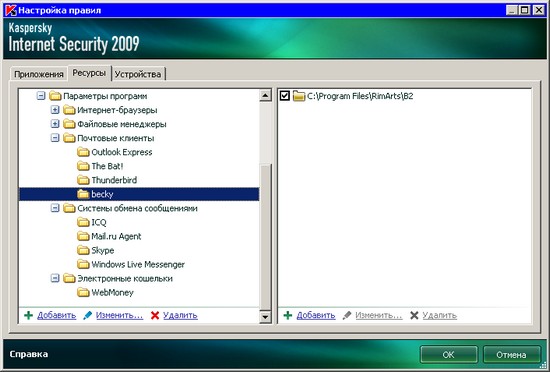
Task: Collapse the Системы обмена сообщениями node
Action: coord(55,208)
